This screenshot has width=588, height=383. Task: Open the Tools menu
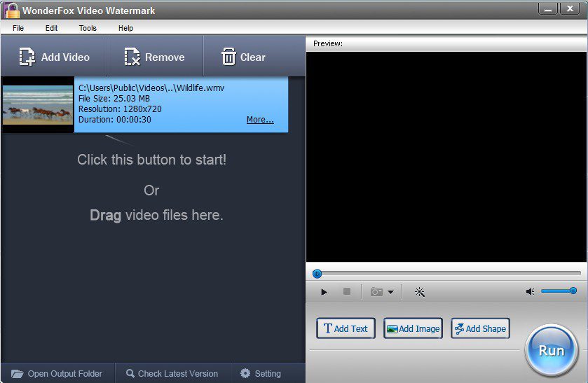tap(88, 28)
